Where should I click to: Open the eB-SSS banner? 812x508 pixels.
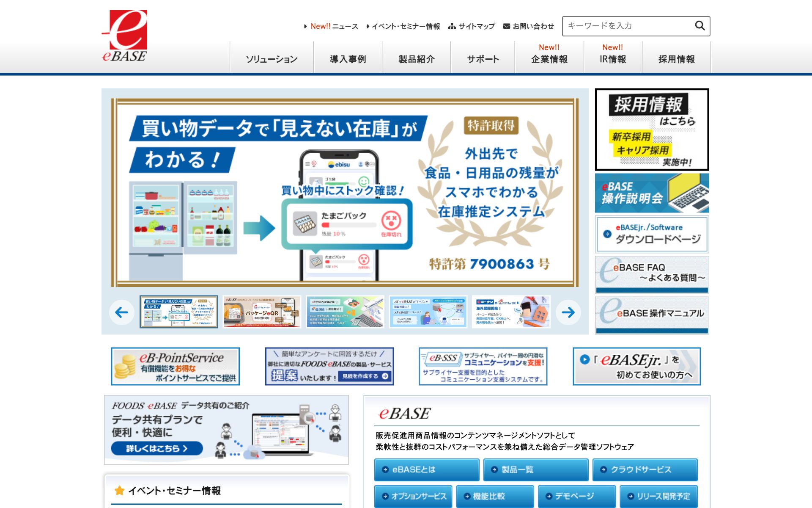tap(483, 366)
